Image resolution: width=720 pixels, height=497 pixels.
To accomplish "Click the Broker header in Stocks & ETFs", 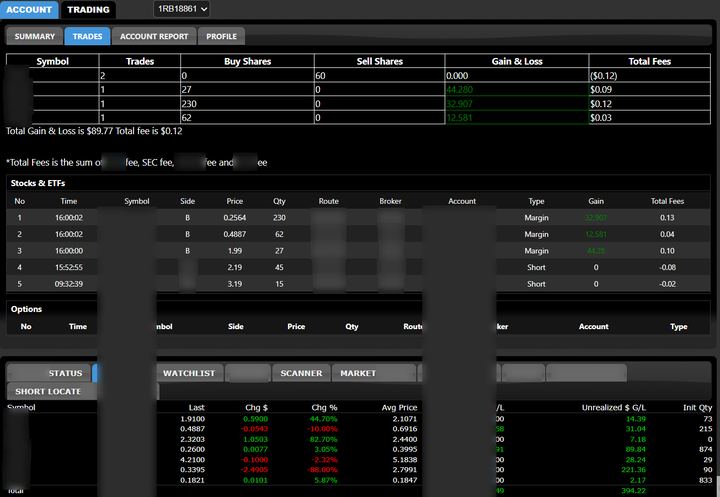I will pyautogui.click(x=390, y=201).
